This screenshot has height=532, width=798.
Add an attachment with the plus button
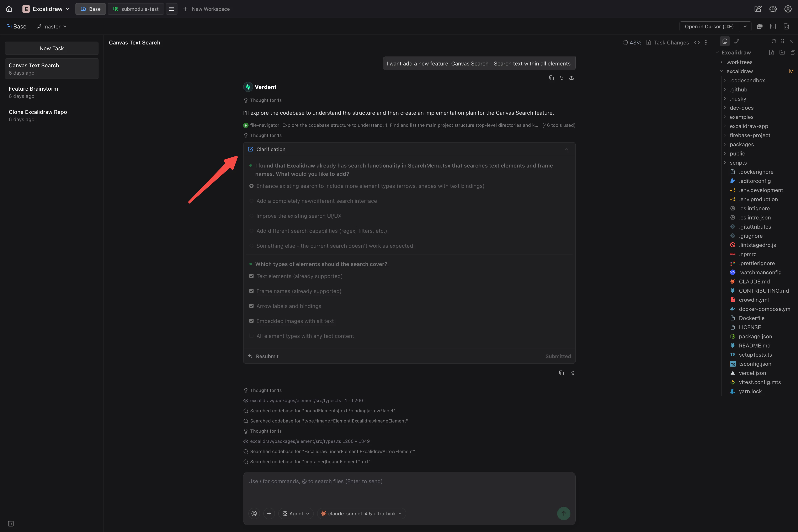(269, 514)
